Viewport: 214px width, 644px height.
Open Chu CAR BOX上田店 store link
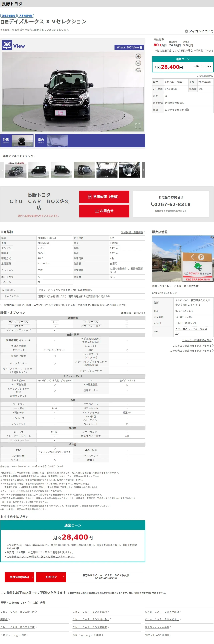pos(19,627)
